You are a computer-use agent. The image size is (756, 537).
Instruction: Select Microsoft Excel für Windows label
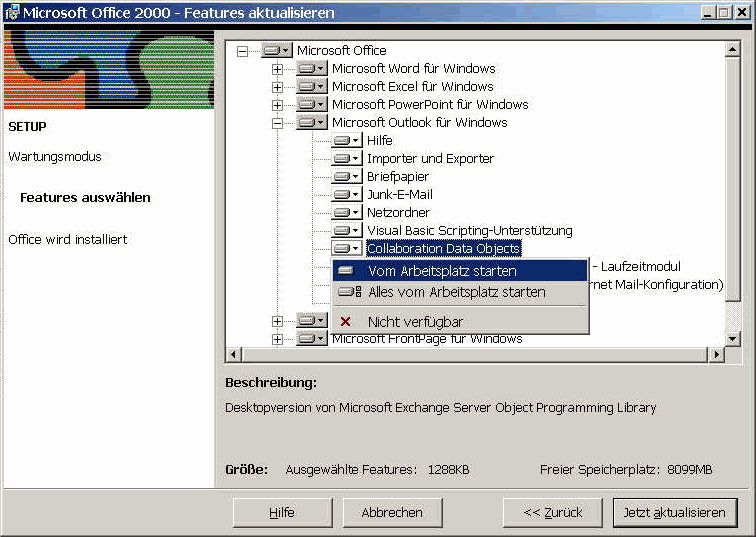[x=413, y=87]
